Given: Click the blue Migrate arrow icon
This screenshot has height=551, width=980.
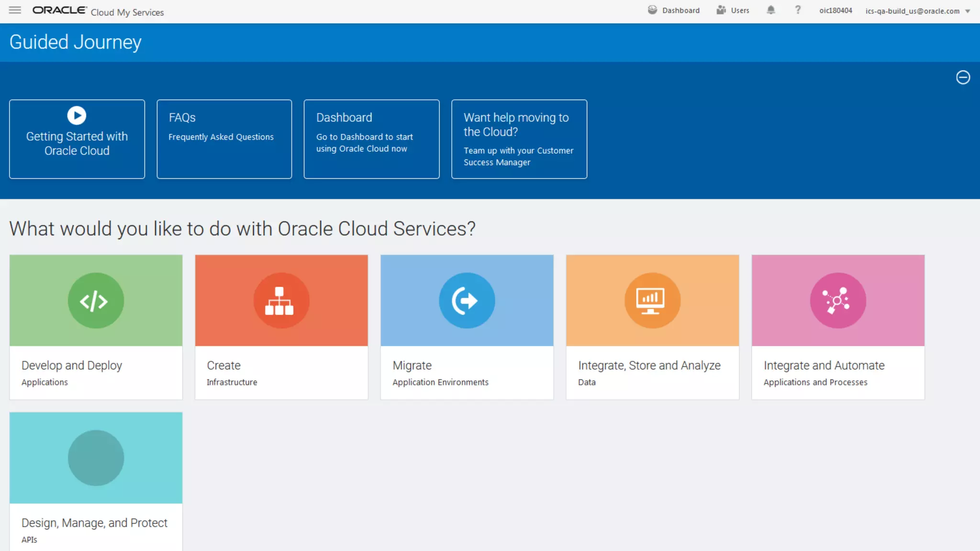Looking at the screenshot, I should click(x=467, y=300).
